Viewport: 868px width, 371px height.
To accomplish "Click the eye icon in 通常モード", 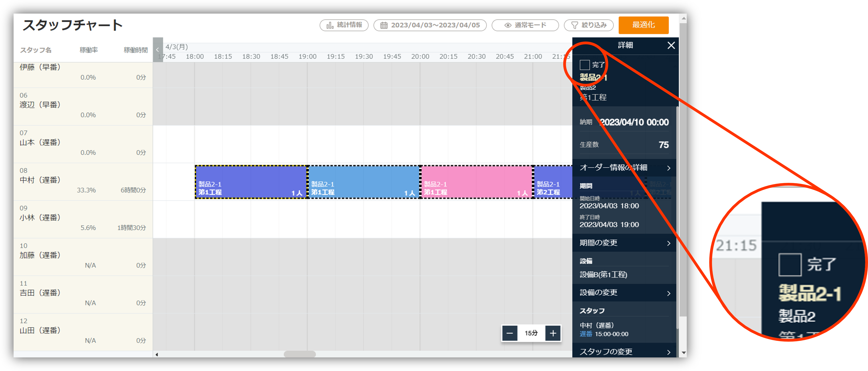I will tap(507, 25).
